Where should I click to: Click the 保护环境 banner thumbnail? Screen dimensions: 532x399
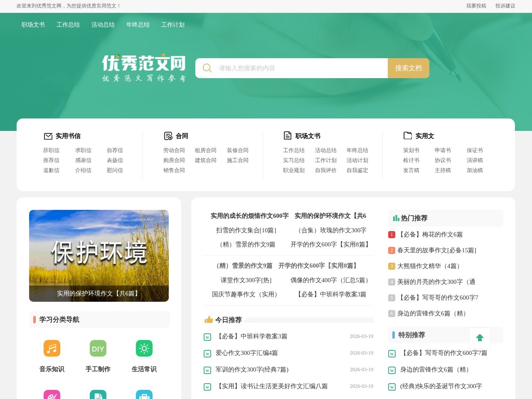pos(99,256)
